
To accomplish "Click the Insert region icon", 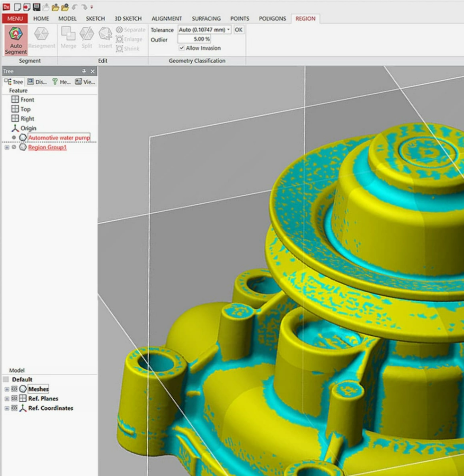I will [x=105, y=38].
